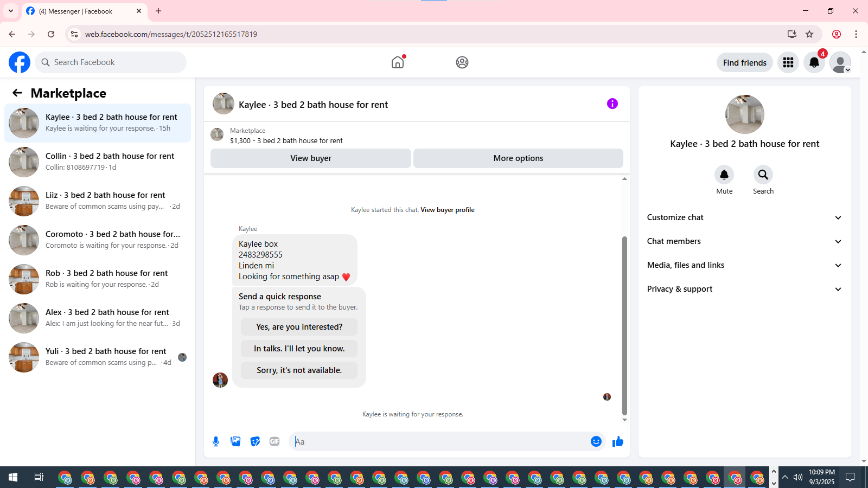The image size is (868, 488).
Task: Send quick reply 'Yes, are you interested?'
Action: (x=299, y=327)
